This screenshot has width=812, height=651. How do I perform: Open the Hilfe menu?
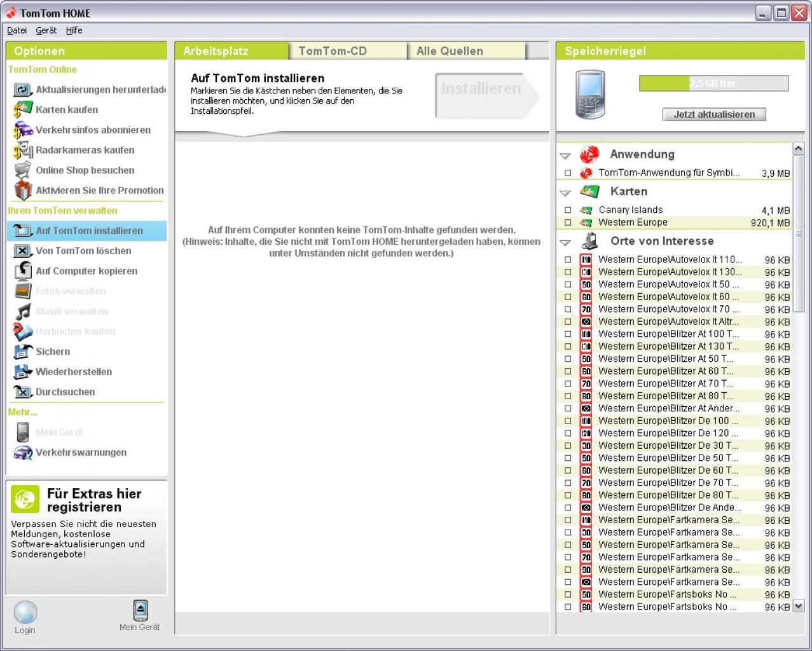[x=74, y=31]
